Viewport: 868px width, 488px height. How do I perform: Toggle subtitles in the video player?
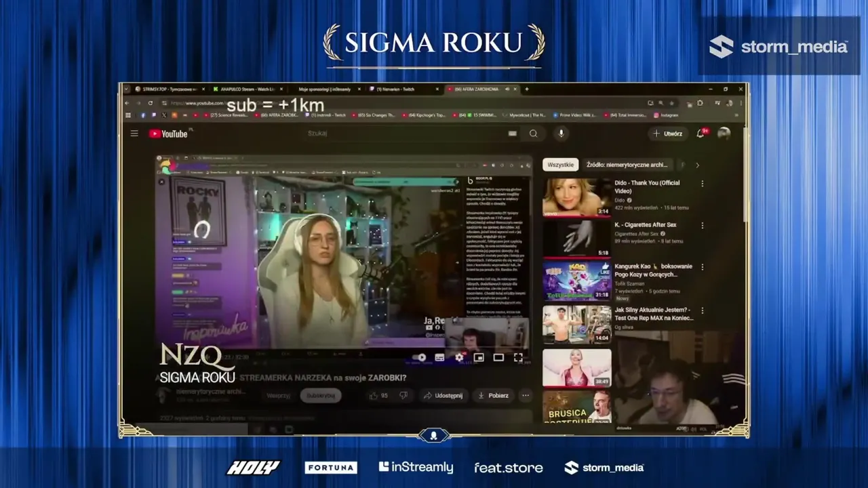[439, 357]
